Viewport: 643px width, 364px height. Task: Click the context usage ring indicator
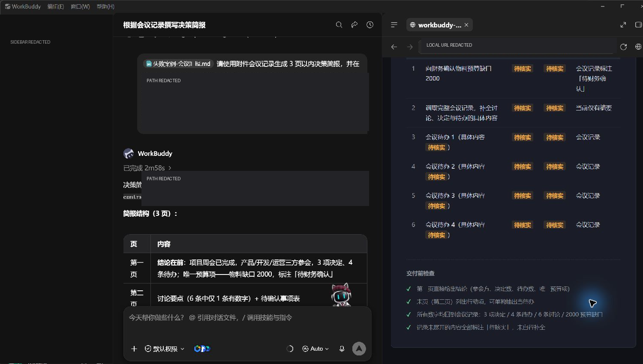[290, 349]
